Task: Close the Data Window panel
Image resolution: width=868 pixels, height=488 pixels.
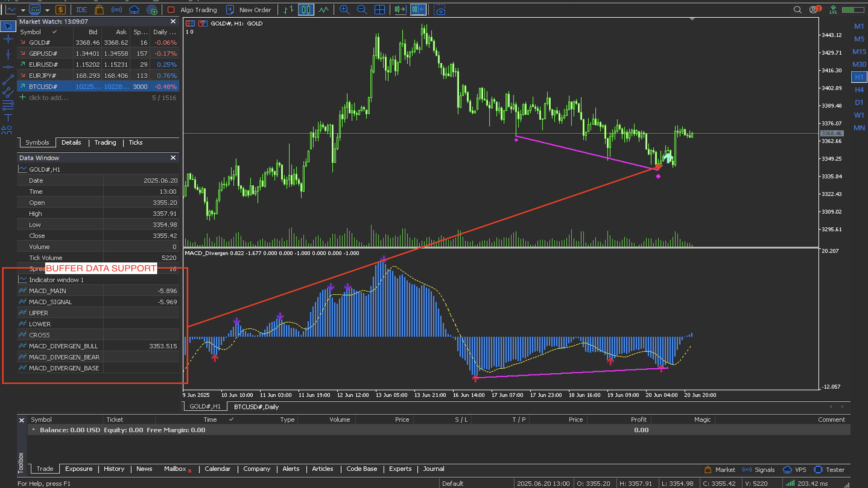Action: click(x=173, y=158)
